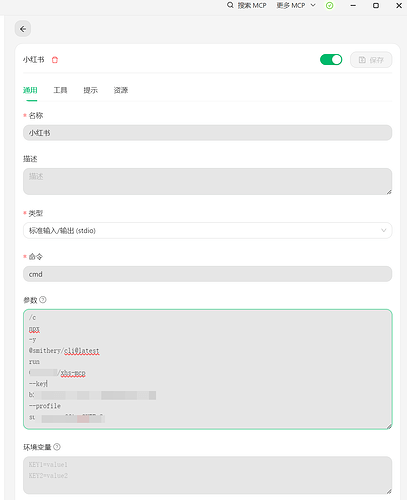Viewport: 407px width, 500px height.
Task: Delete the 小红书 server via trash icon
Action: coord(55,60)
